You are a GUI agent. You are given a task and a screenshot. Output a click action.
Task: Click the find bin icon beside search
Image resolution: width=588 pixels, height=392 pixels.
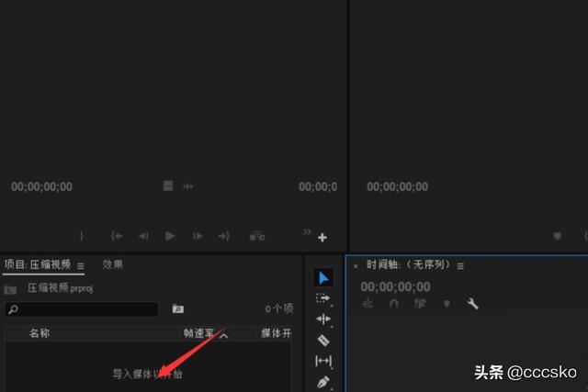click(x=178, y=309)
